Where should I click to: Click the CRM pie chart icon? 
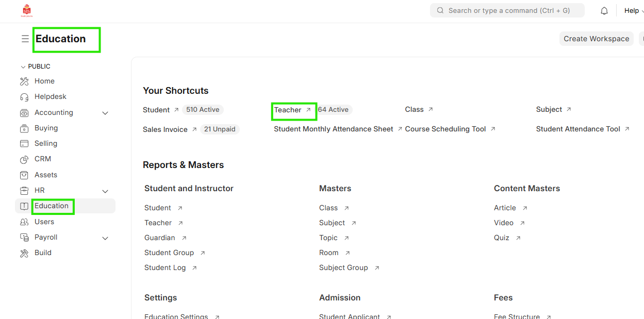point(24,159)
